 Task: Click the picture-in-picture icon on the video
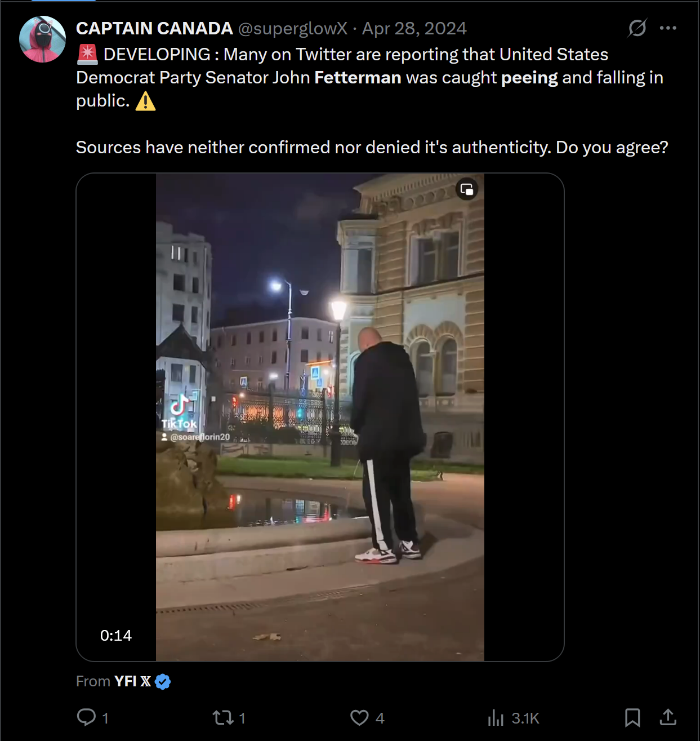(467, 189)
